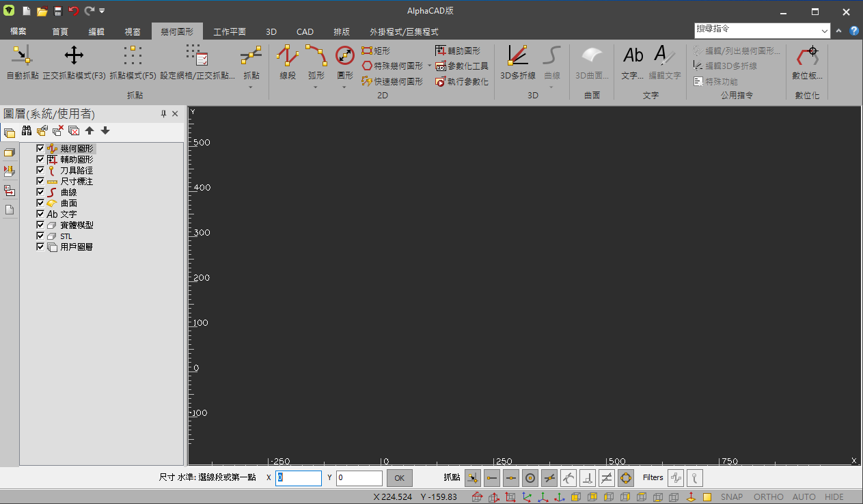Open the blank page icon in left sidebar

pos(10,210)
